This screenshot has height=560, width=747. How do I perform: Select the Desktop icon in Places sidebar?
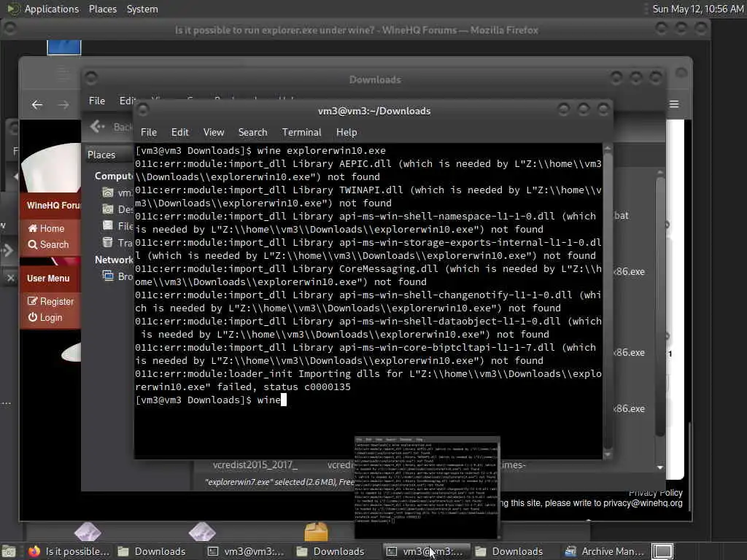(108, 209)
